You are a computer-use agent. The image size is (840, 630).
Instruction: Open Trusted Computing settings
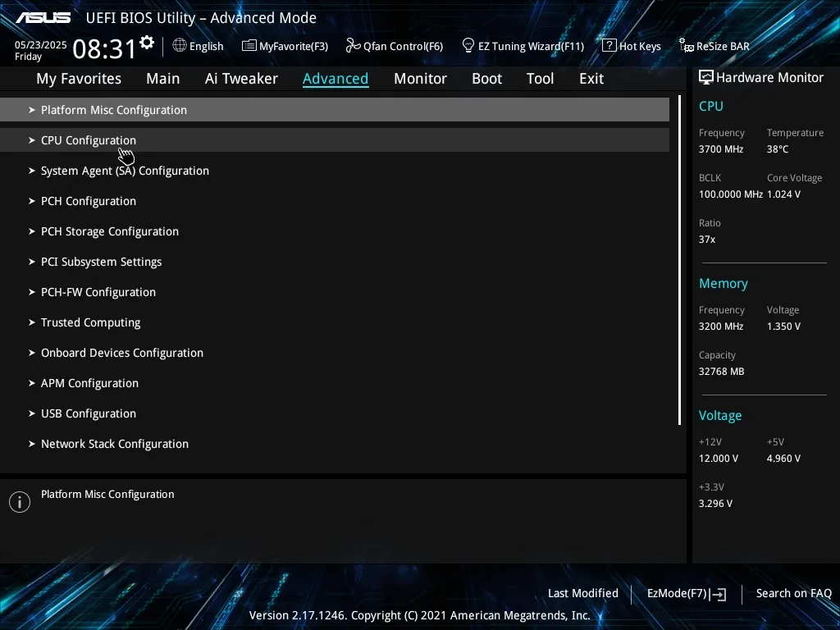tap(335, 322)
